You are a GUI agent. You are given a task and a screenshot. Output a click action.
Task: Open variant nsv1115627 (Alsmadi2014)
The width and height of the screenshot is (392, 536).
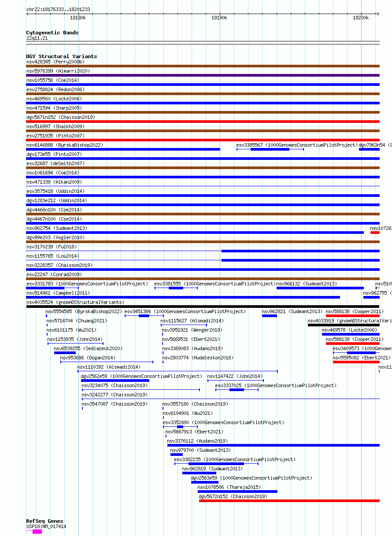[x=192, y=321]
